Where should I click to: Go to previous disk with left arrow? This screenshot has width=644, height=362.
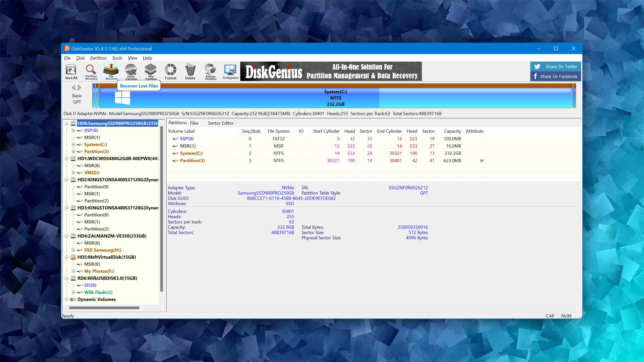point(73,87)
